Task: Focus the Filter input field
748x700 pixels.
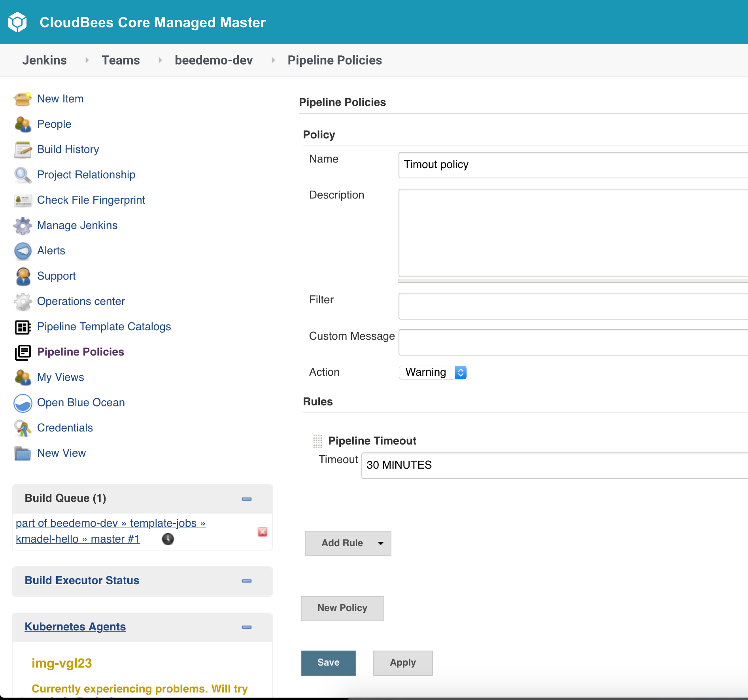Action: [573, 306]
